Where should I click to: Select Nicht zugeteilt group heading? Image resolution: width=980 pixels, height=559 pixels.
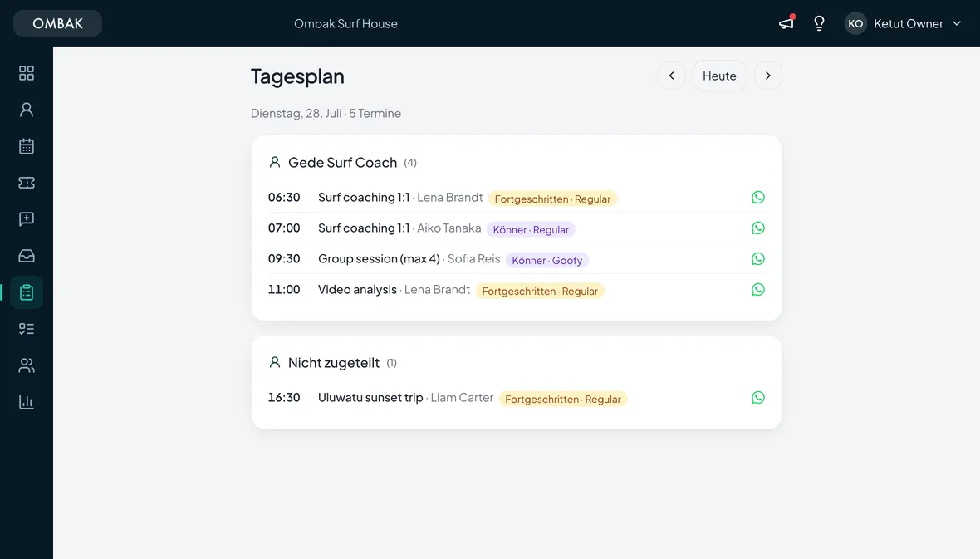[334, 363]
